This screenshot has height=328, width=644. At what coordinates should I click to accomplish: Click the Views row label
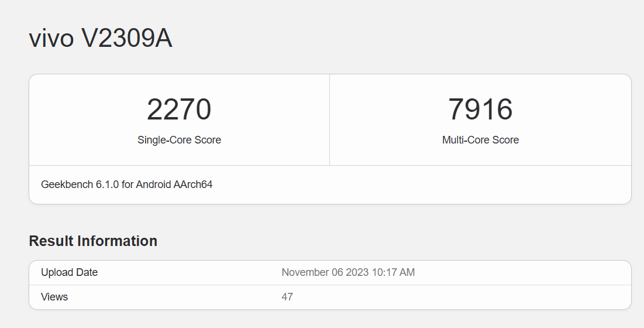[x=54, y=297]
